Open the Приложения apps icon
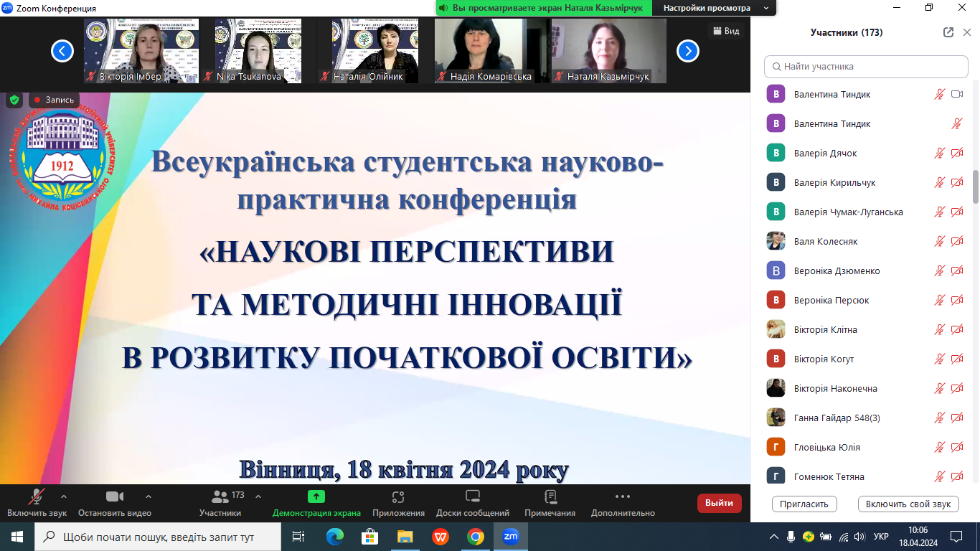This screenshot has height=551, width=980. click(398, 496)
